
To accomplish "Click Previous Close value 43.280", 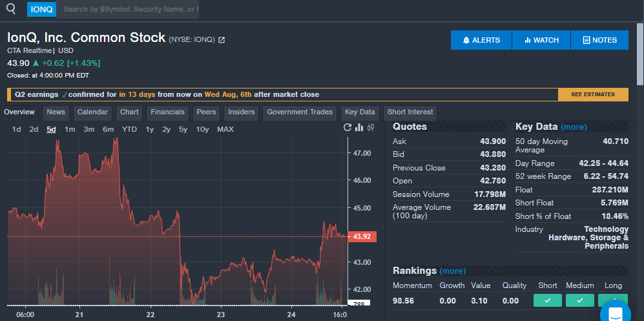I will (x=493, y=168).
